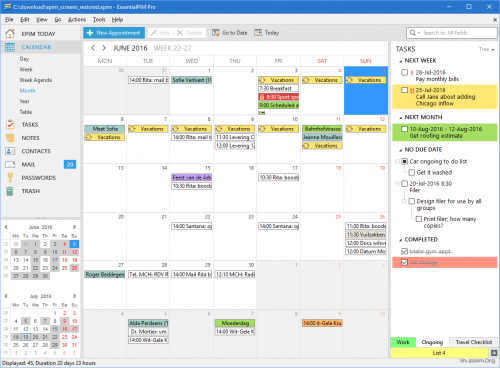Go to next month in main calendar
The width and height of the screenshot is (500, 368).
click(x=104, y=48)
